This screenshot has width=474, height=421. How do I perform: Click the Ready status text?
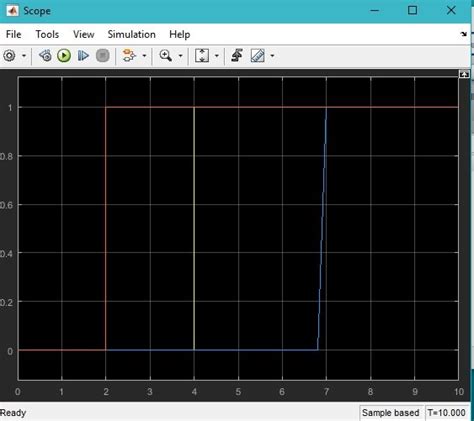13,413
